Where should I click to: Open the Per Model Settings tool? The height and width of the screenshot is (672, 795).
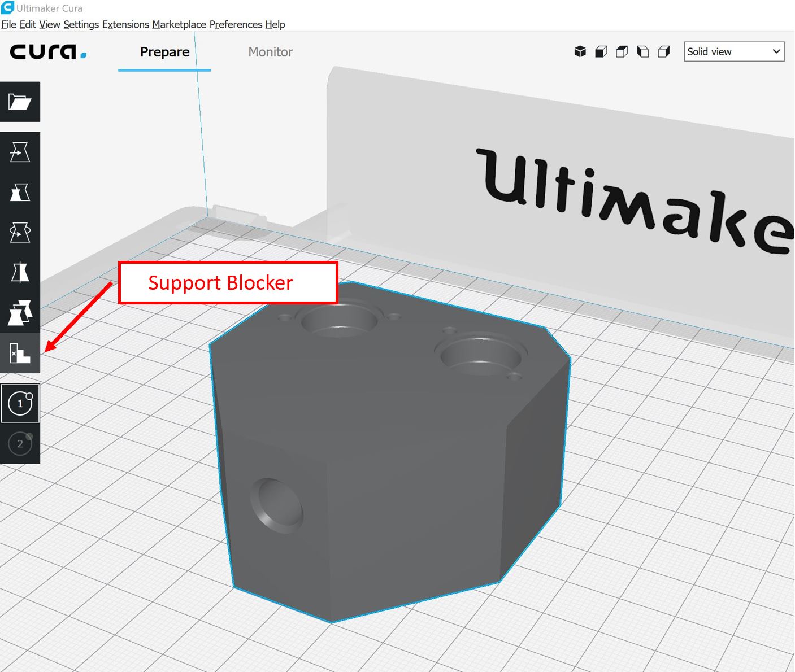point(20,313)
